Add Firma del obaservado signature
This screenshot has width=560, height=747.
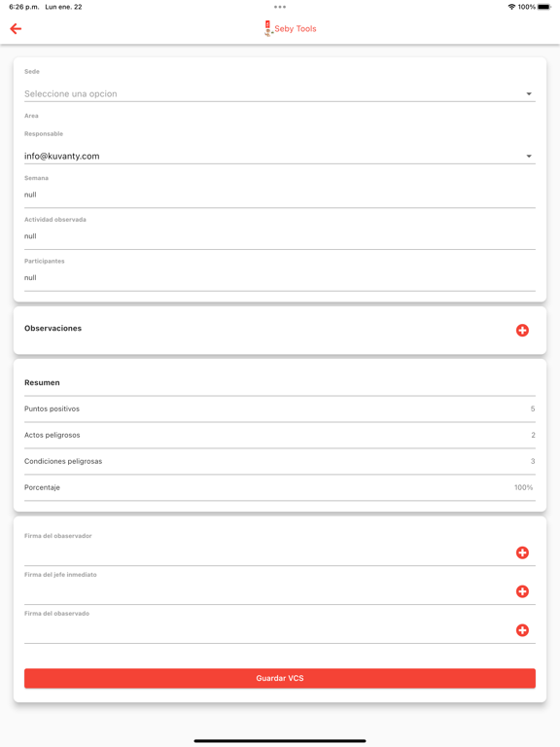coord(522,630)
